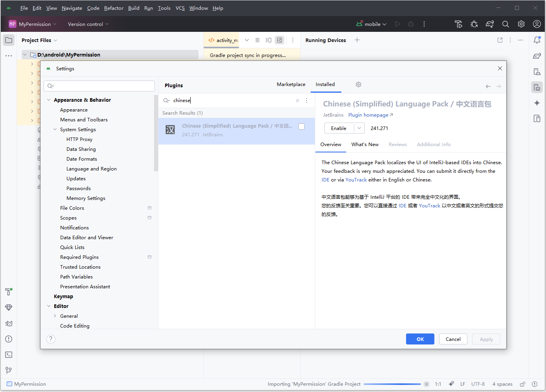The width and height of the screenshot is (546, 392).
Task: Open mobile run configuration dropdown
Action: pos(371,24)
